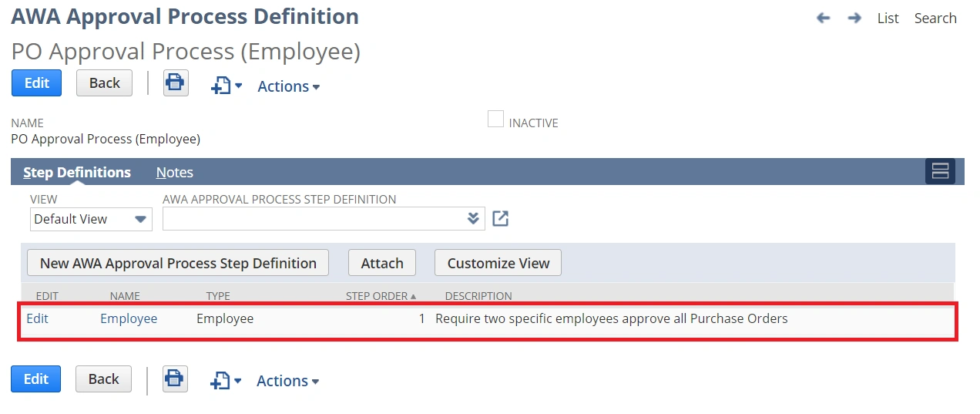
Task: Select the Step Definitions tab
Action: 77,172
